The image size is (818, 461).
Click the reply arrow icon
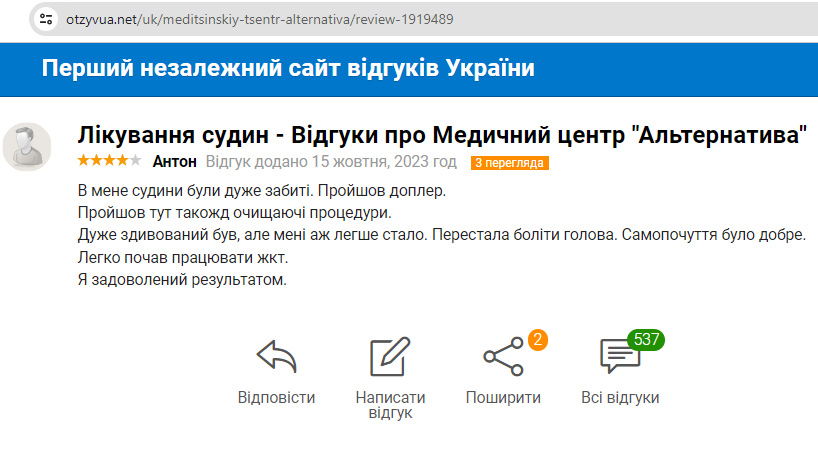point(276,357)
